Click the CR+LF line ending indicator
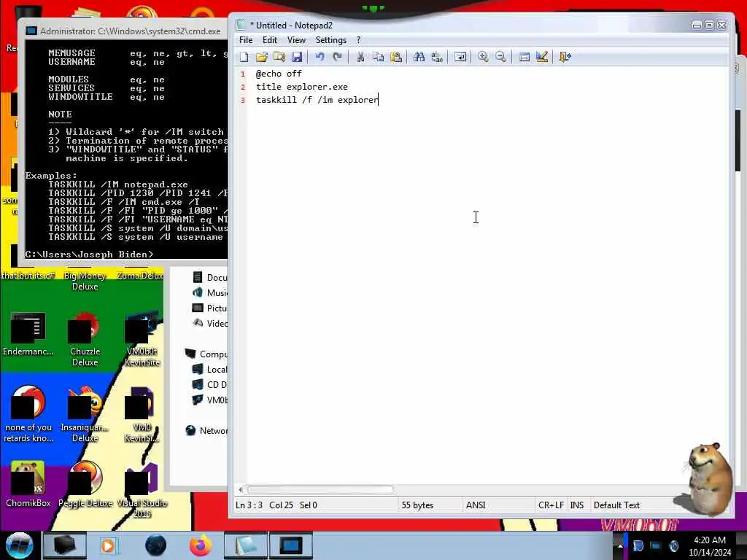The image size is (747, 560). tap(551, 505)
